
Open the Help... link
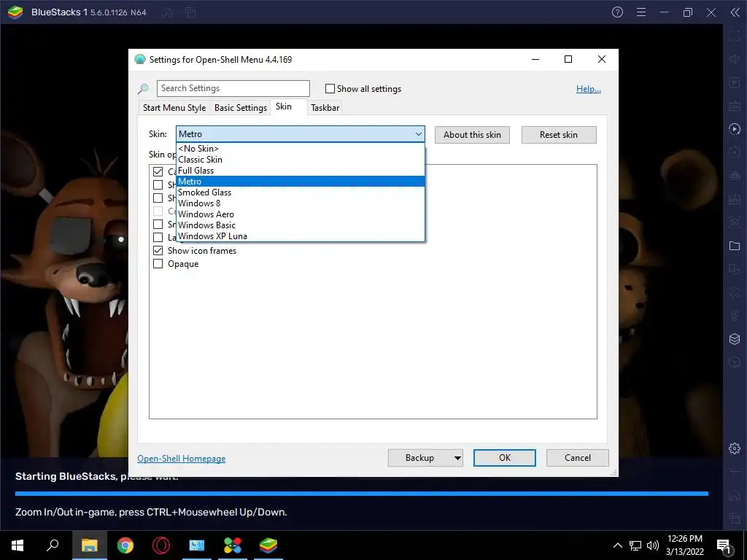[589, 88]
